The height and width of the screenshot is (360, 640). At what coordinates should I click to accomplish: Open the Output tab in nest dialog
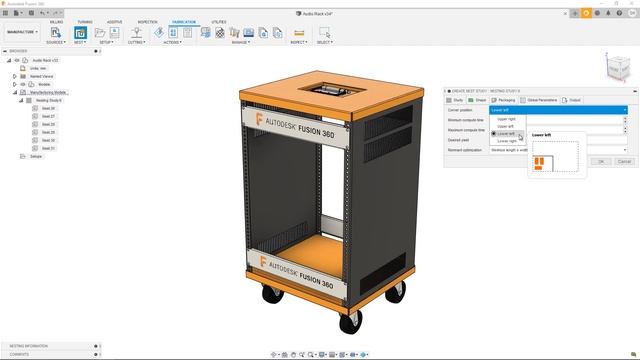pos(571,100)
